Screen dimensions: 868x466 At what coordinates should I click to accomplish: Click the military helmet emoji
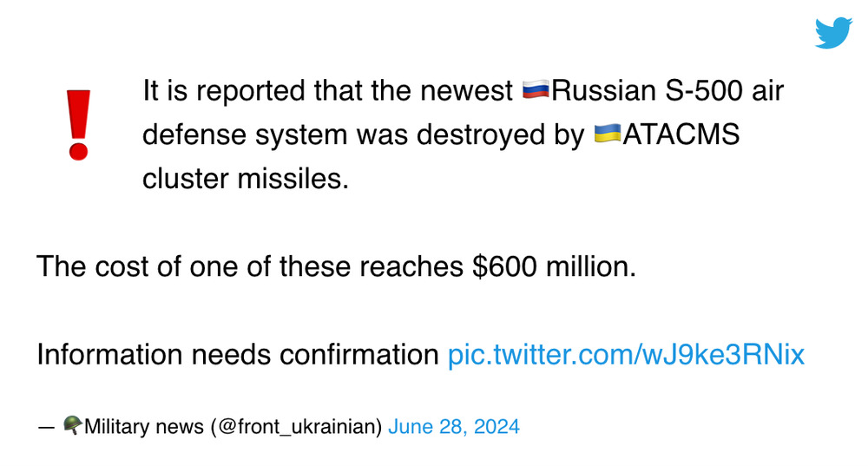point(73,426)
